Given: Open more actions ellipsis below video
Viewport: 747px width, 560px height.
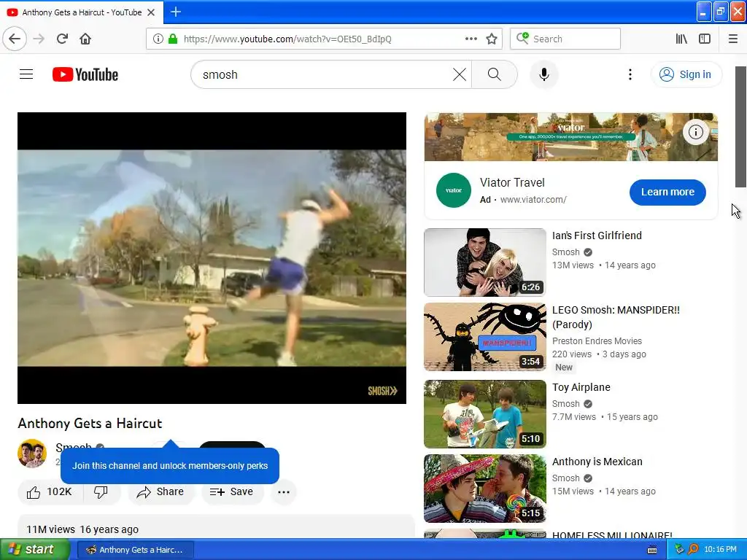Looking at the screenshot, I should 284,492.
